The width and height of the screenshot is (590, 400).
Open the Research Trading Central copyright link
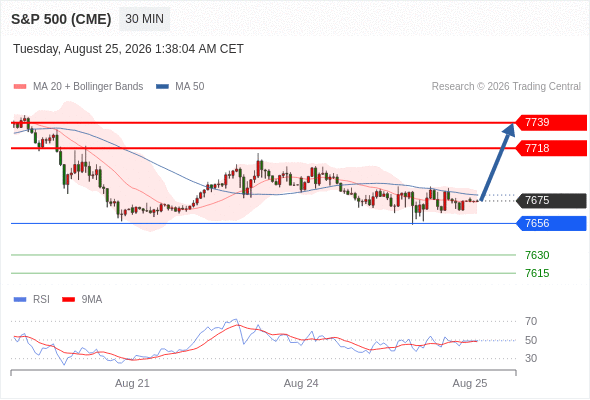coord(506,87)
